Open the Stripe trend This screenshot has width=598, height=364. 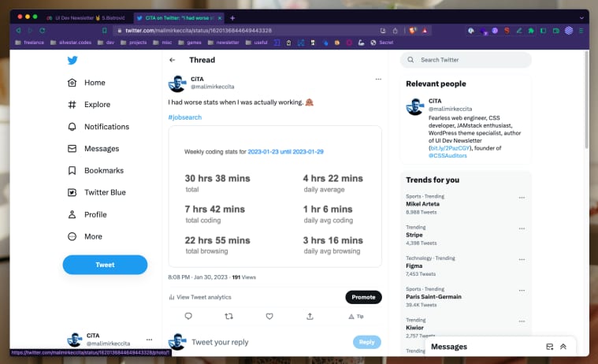tap(414, 235)
